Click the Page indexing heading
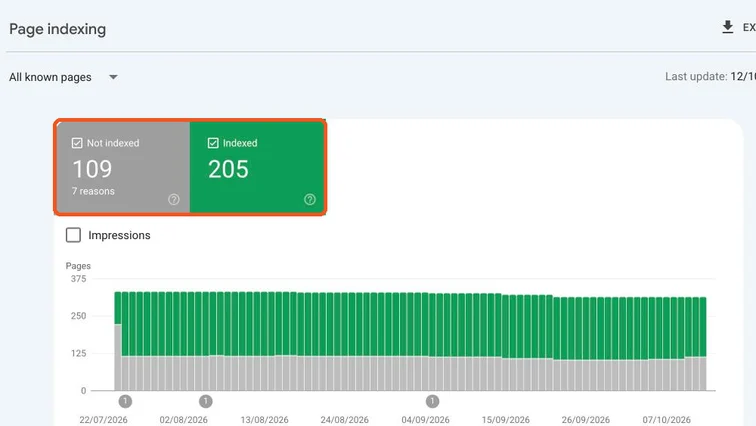This screenshot has width=756, height=426. click(x=58, y=29)
